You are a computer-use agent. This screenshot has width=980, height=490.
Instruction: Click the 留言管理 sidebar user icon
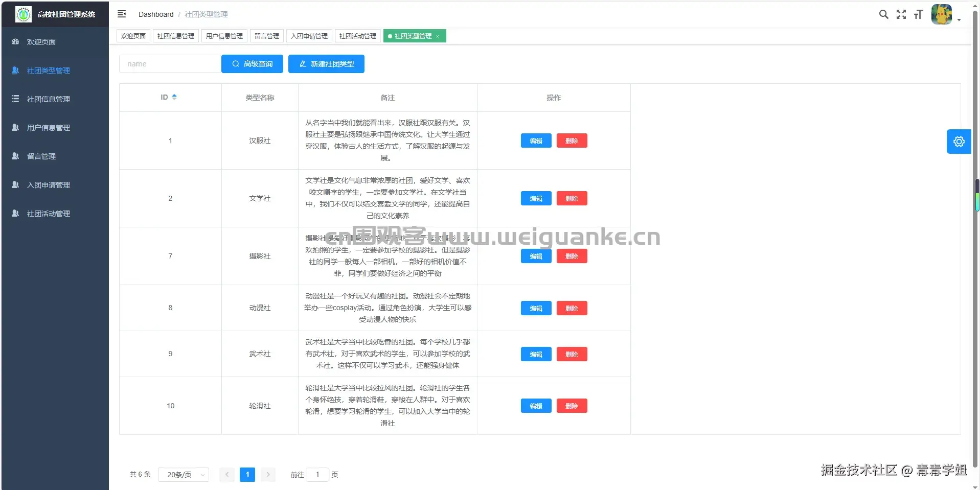tap(15, 156)
